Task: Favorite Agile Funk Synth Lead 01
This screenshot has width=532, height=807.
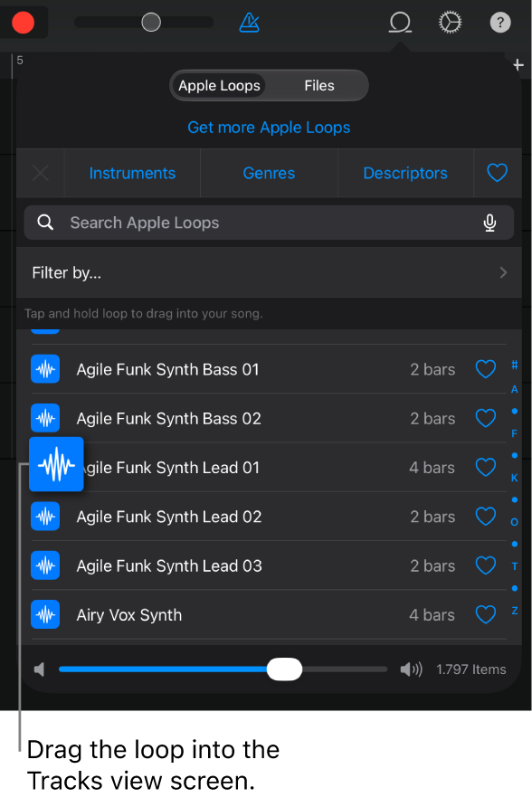Action: pyautogui.click(x=485, y=468)
